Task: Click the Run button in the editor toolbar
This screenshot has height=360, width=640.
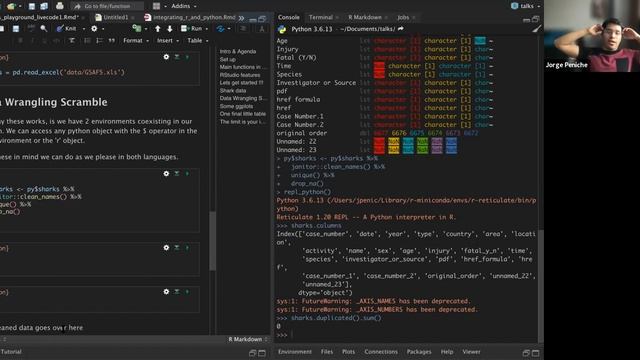Action: [x=192, y=29]
